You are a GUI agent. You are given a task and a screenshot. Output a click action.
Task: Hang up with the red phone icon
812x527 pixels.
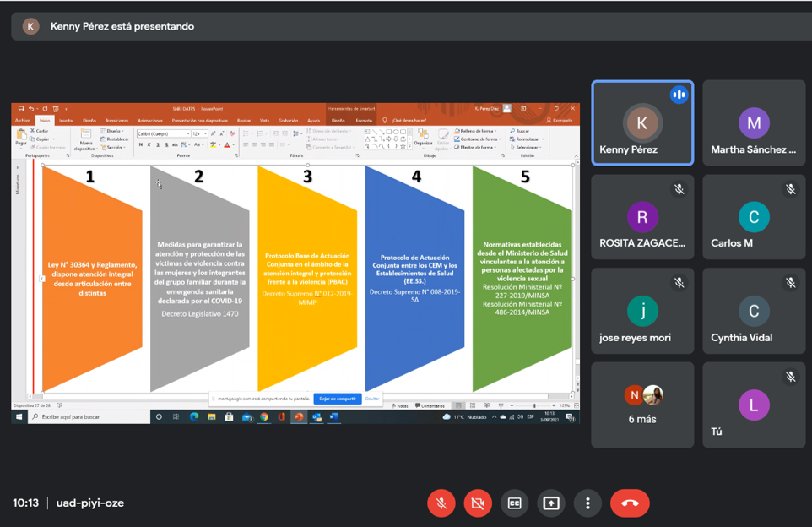coord(630,503)
